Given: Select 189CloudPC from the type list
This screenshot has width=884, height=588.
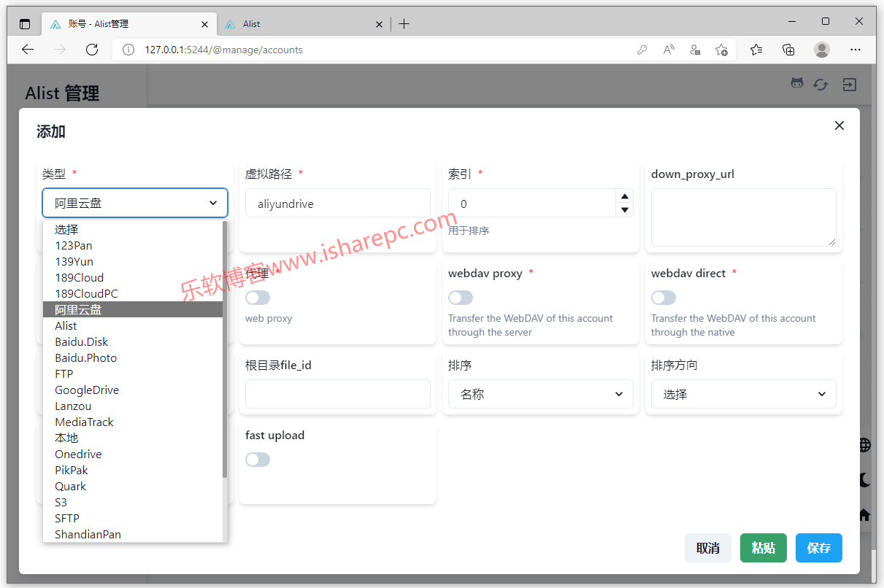Looking at the screenshot, I should (133, 293).
